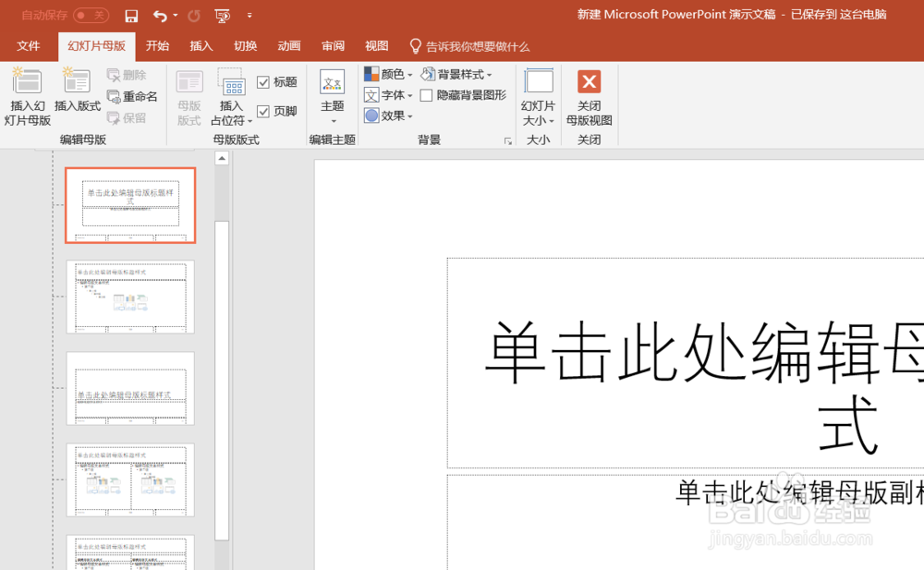Screen dimensions: 924x570
Task: Open the 审阅 ribbon tab
Action: (333, 46)
